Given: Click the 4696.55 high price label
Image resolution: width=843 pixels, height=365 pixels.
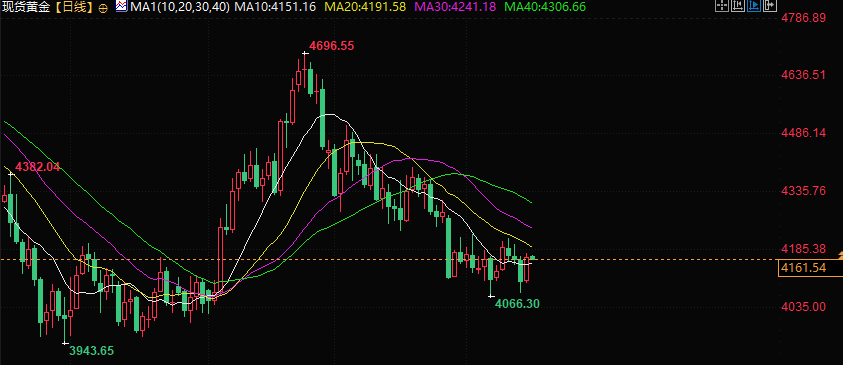Looking at the screenshot, I should click(x=332, y=46).
